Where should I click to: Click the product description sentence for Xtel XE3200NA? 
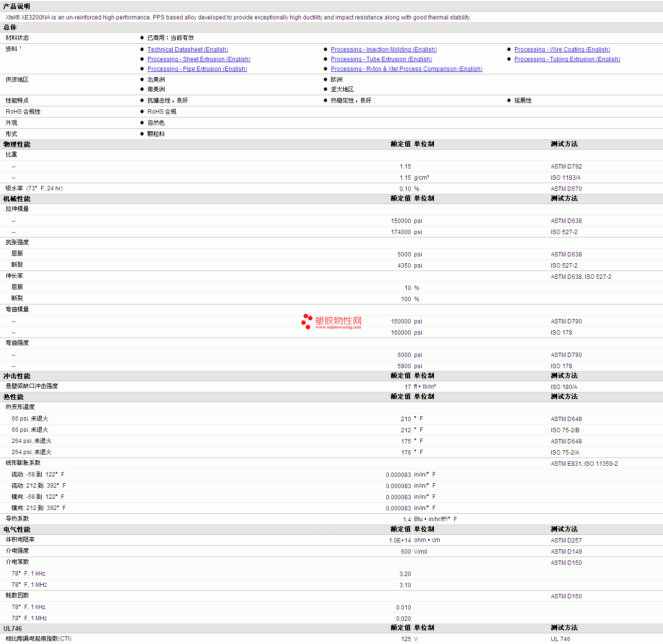(238, 17)
